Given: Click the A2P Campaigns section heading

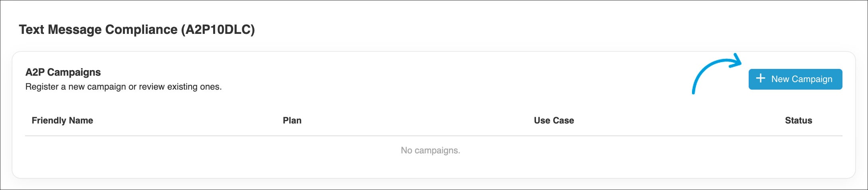Looking at the screenshot, I should (x=63, y=72).
